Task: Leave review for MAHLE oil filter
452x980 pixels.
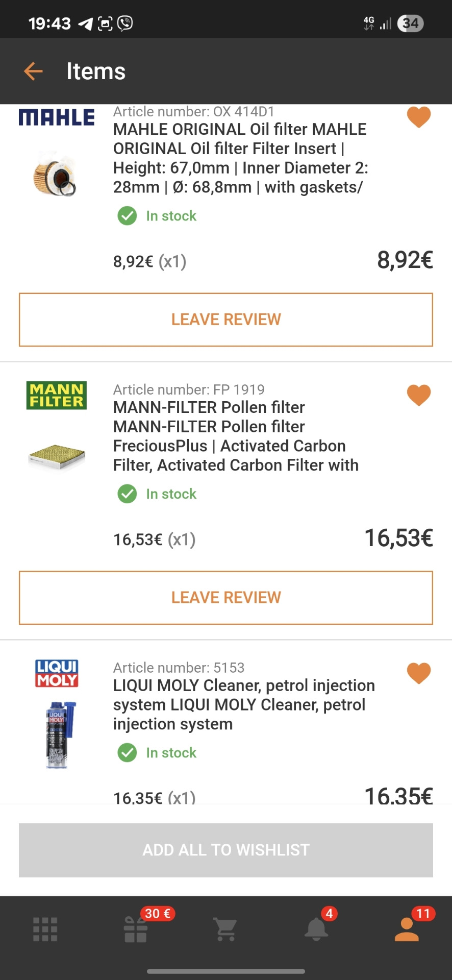Action: tap(226, 320)
